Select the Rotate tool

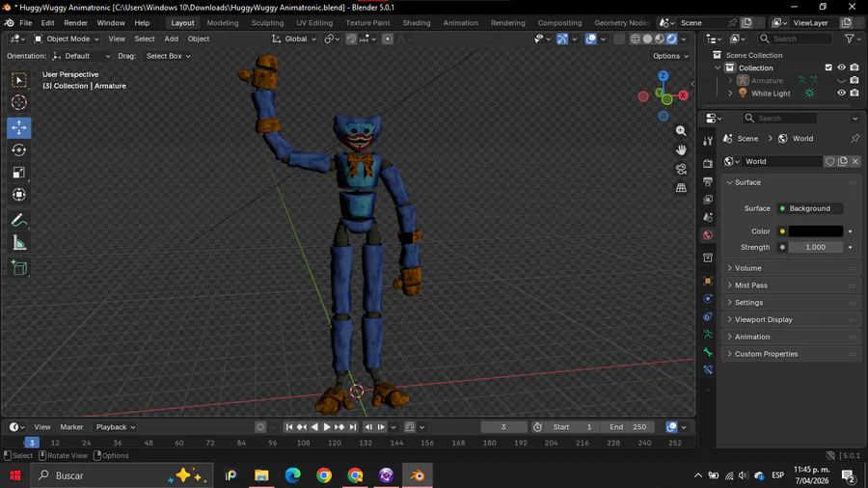point(19,150)
